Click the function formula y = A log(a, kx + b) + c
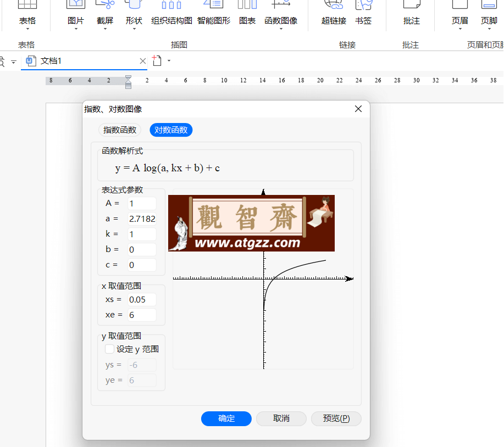Viewport: 504px width, 447px height. pos(168,168)
